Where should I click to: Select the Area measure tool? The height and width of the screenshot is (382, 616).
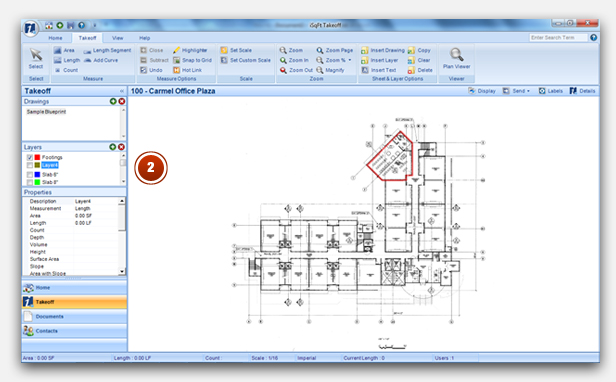point(64,50)
